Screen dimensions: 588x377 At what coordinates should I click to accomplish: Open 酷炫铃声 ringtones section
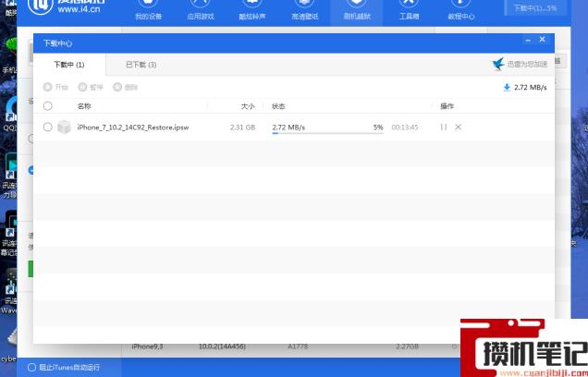(x=252, y=10)
